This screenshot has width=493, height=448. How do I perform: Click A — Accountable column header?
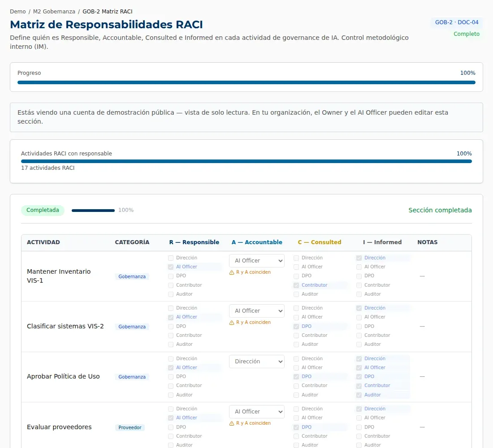click(257, 242)
